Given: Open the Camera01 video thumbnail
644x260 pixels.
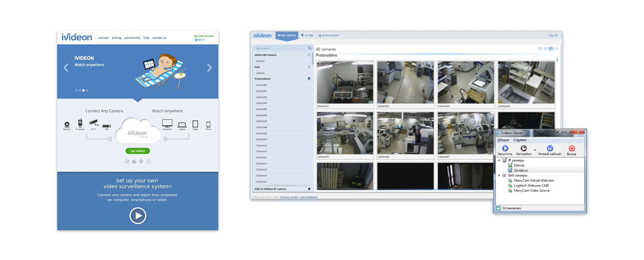Looking at the screenshot, I should [x=345, y=82].
